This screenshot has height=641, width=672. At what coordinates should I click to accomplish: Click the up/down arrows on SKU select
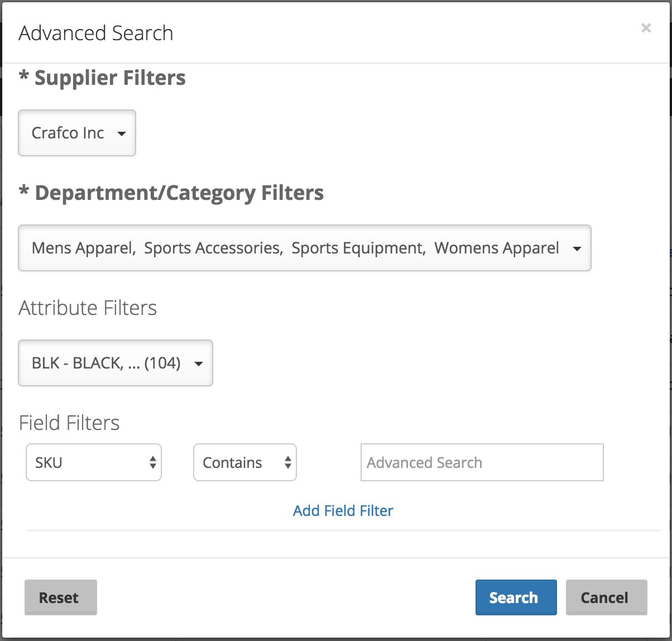point(152,462)
